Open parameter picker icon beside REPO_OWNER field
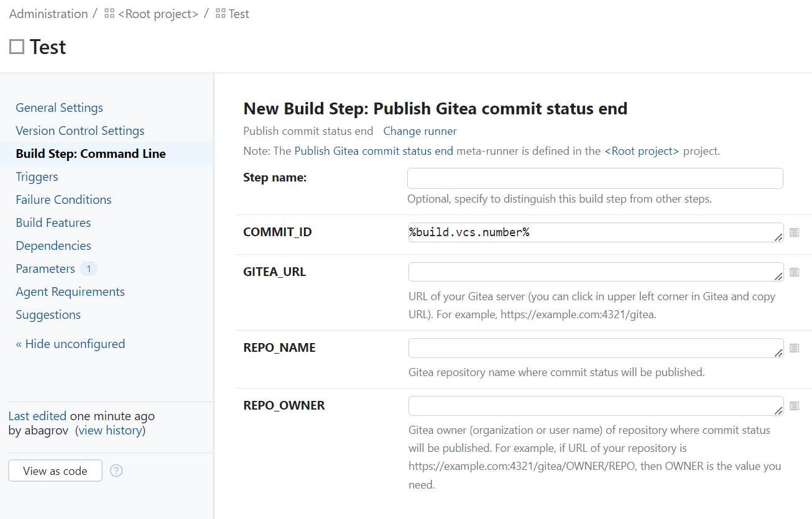This screenshot has height=519, width=812. (794, 406)
